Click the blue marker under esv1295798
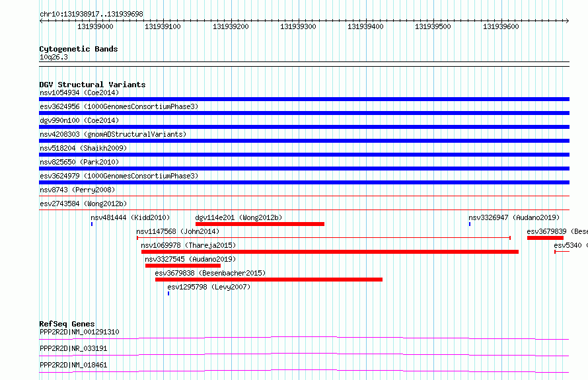The image size is (588, 380). pyautogui.click(x=168, y=293)
